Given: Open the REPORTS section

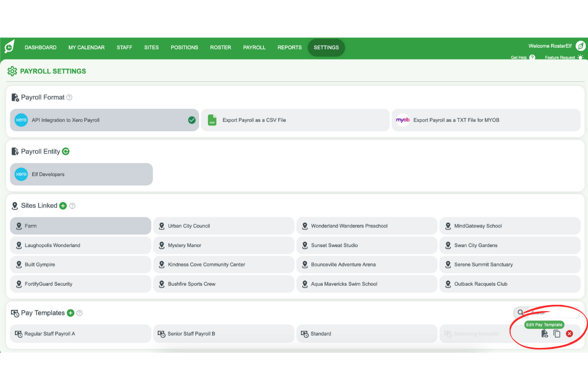Looking at the screenshot, I should click(x=289, y=47).
